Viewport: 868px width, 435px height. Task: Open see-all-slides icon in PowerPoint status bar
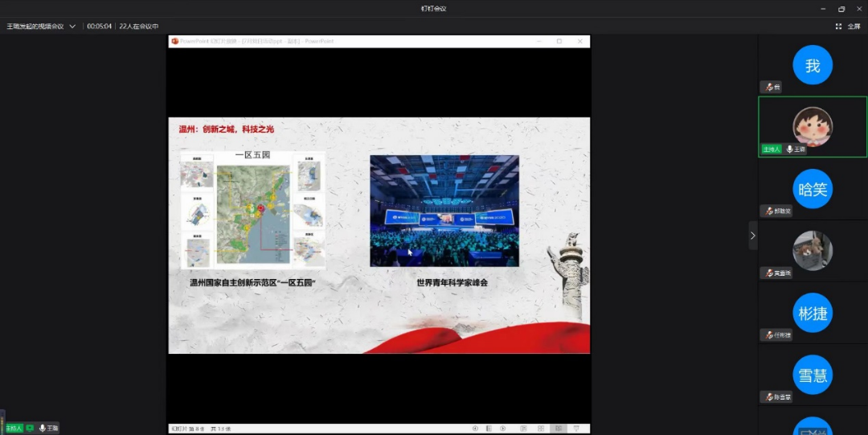(489, 429)
